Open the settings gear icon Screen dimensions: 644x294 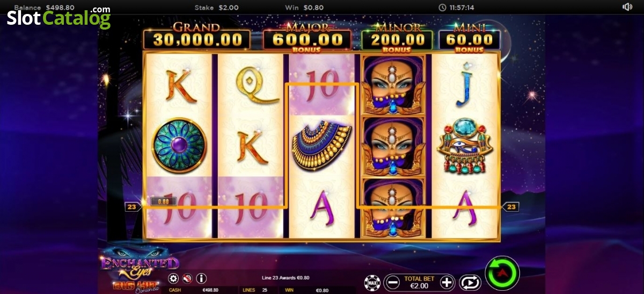(x=173, y=278)
